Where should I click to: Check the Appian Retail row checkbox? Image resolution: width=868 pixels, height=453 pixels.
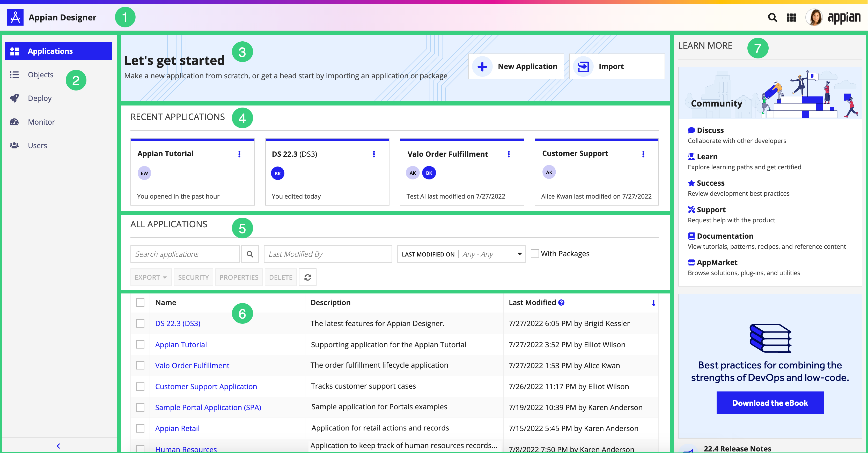[140, 428]
